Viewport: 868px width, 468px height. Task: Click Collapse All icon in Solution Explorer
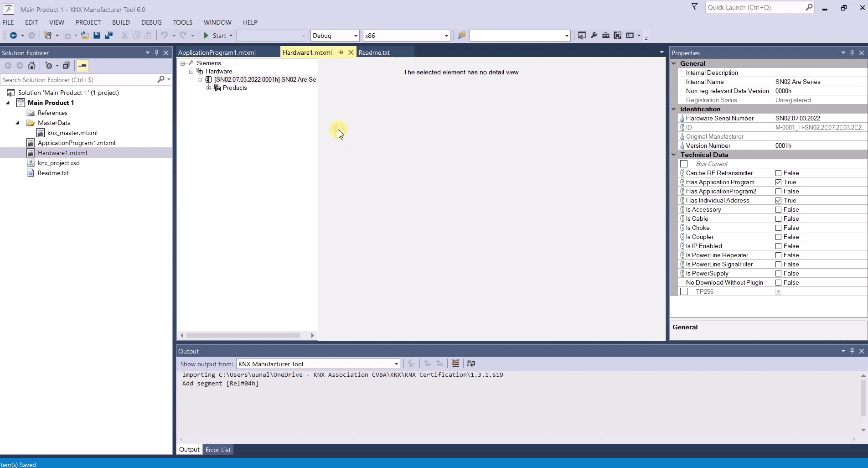point(66,66)
